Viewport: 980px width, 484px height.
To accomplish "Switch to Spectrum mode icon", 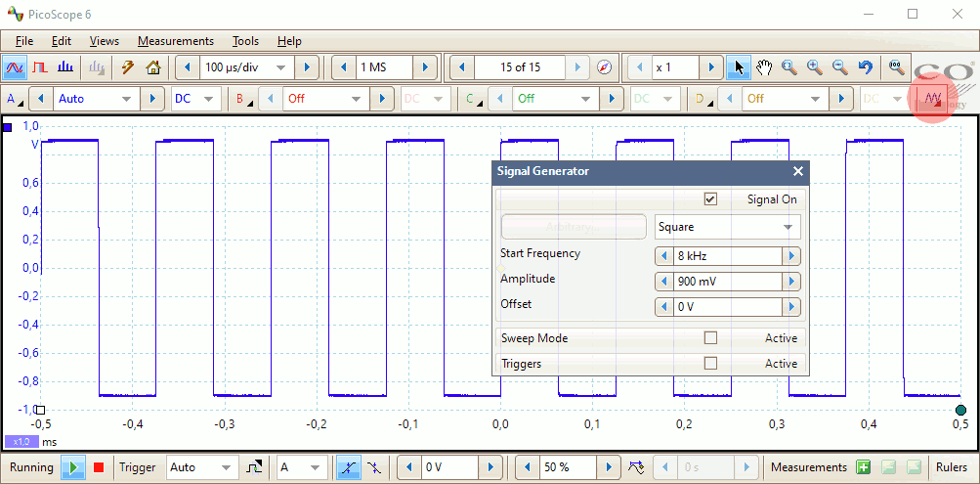I will (x=65, y=67).
